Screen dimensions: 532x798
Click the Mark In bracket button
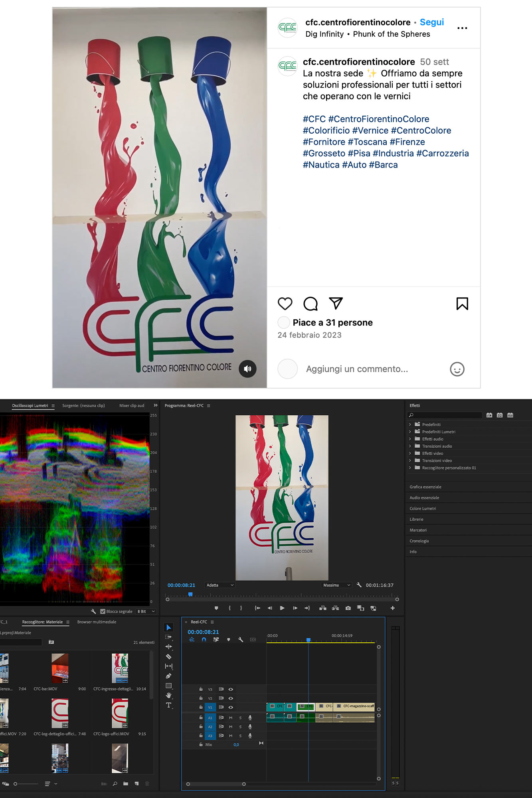[229, 608]
